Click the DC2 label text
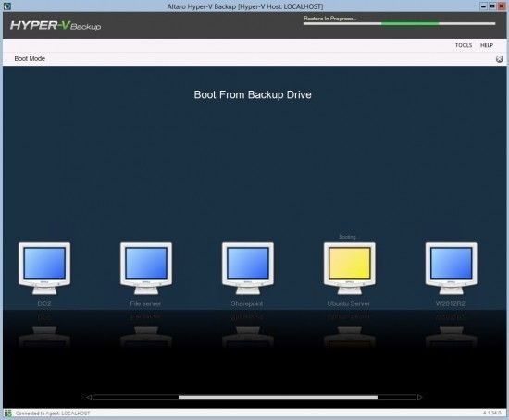Image resolution: width=509 pixels, height=420 pixels. (x=44, y=303)
